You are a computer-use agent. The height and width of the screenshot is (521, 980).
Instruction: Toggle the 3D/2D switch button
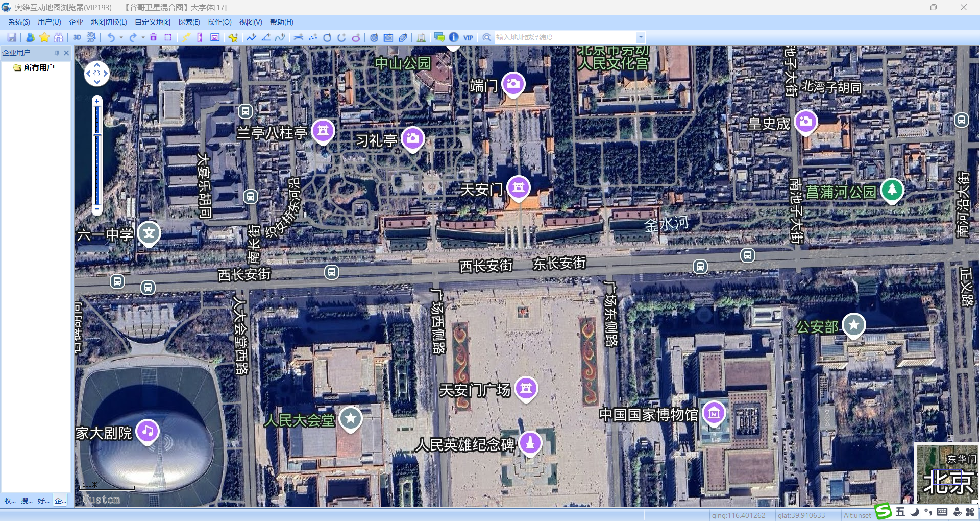(91, 37)
